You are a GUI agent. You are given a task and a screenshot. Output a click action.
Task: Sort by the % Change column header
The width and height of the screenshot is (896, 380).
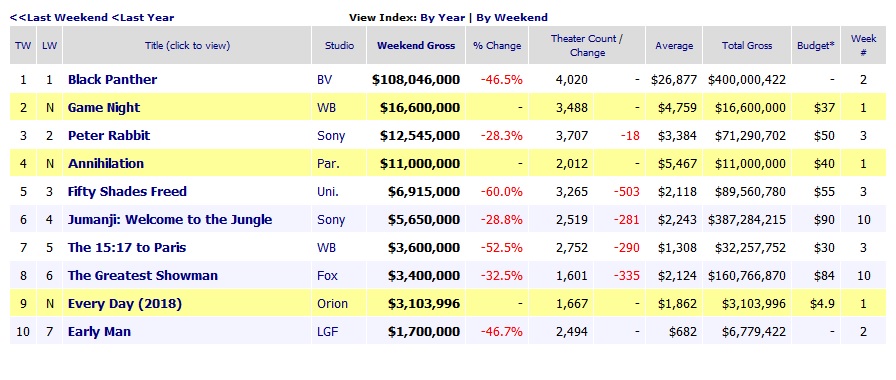[497, 46]
